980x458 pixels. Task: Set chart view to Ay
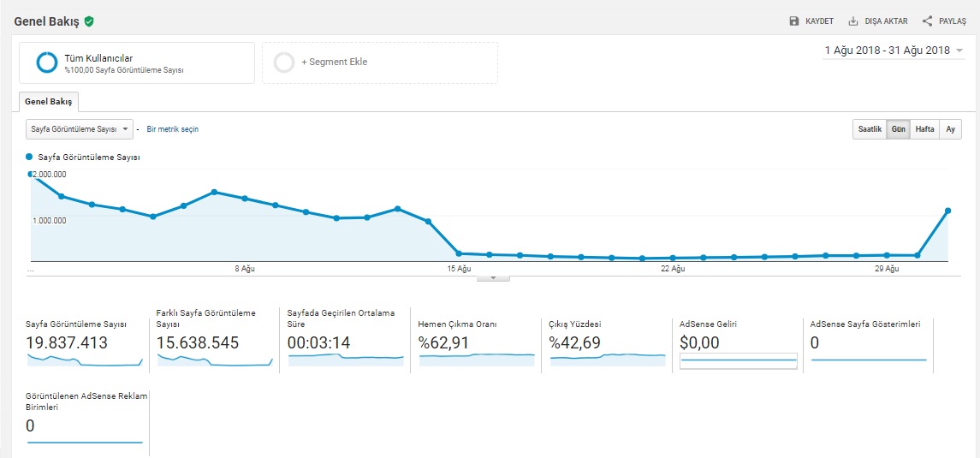(949, 129)
